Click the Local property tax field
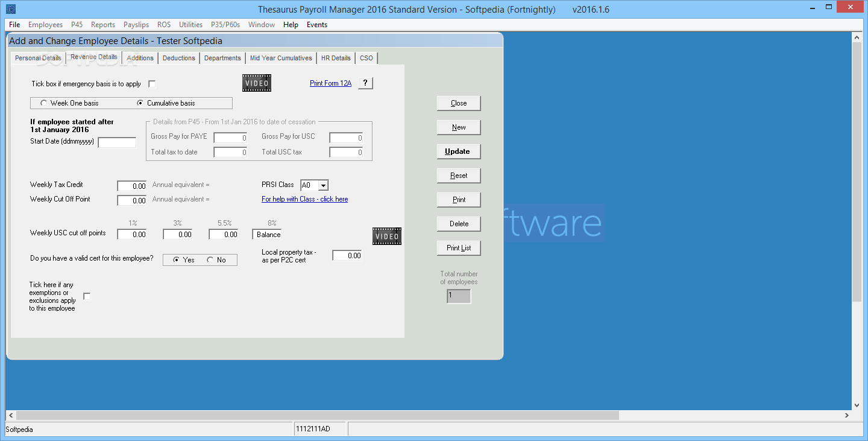868x441 pixels. coord(347,255)
